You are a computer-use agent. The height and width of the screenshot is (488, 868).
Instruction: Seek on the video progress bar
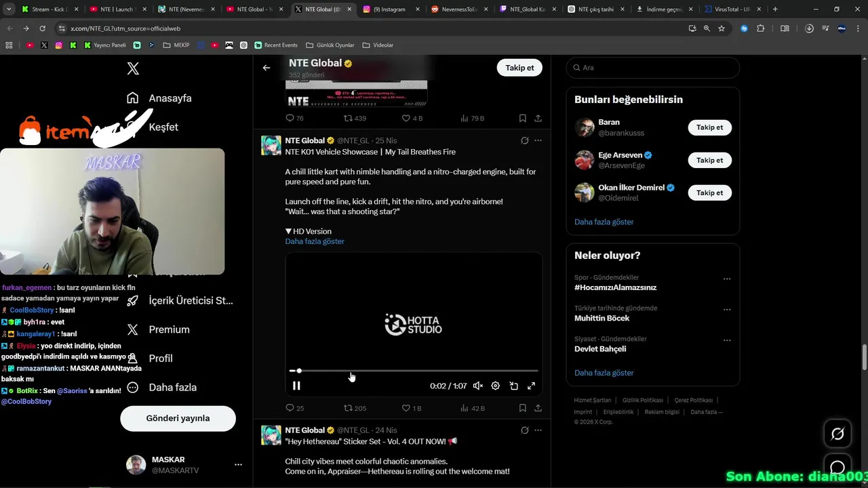[414, 371]
